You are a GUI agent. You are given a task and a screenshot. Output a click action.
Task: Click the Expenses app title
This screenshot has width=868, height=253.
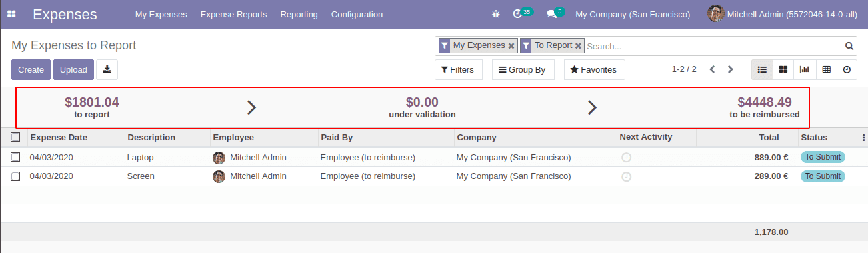(x=65, y=14)
